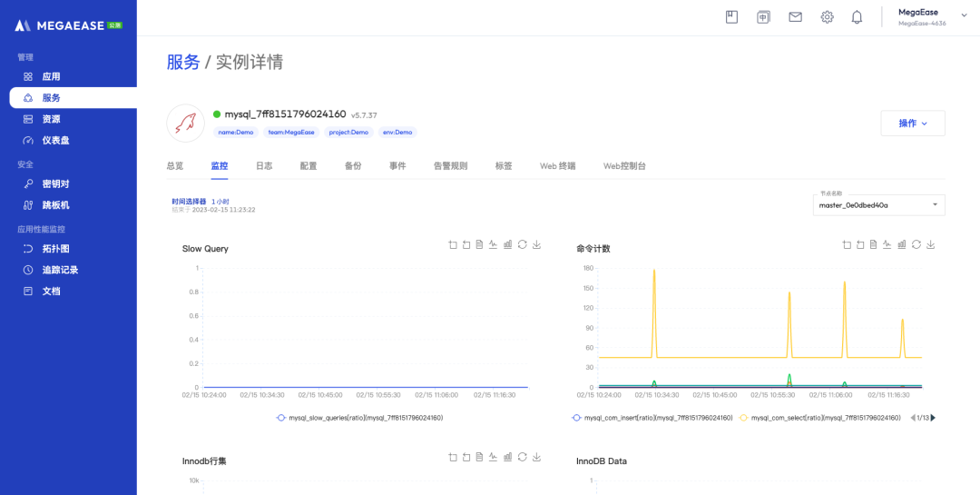Click the language switch icon

pyautogui.click(x=764, y=17)
